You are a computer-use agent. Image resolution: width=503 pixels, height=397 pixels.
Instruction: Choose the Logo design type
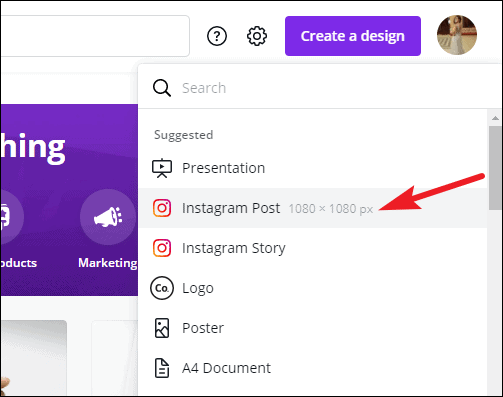tap(312, 288)
